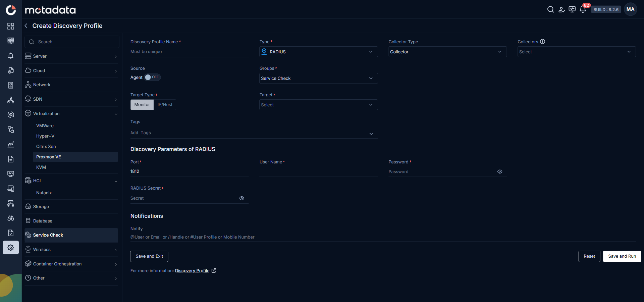Toggle the Agent source switch
Screen dimensions: 644x302
pyautogui.click(x=153, y=77)
